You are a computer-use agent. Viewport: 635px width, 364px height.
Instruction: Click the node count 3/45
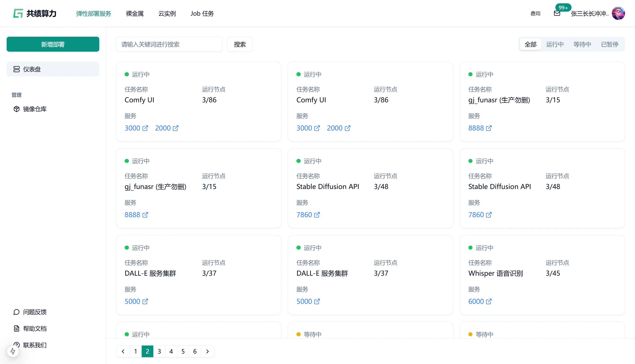pos(553,273)
